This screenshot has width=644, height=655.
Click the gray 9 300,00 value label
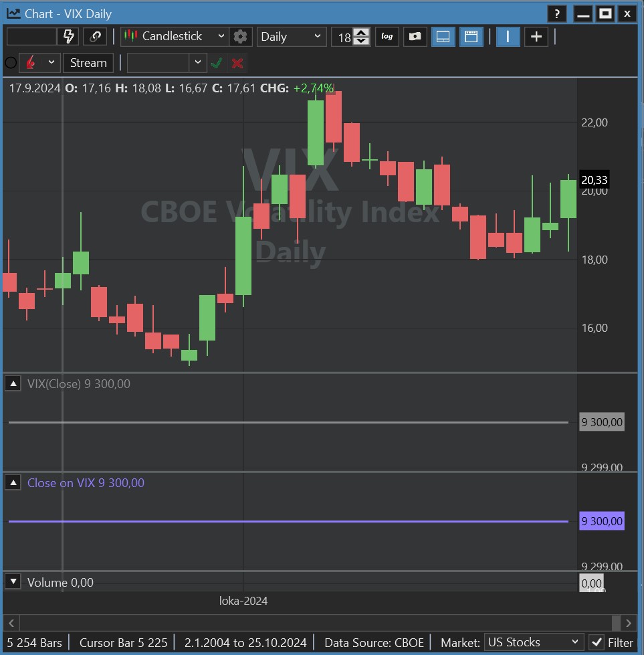(x=602, y=422)
